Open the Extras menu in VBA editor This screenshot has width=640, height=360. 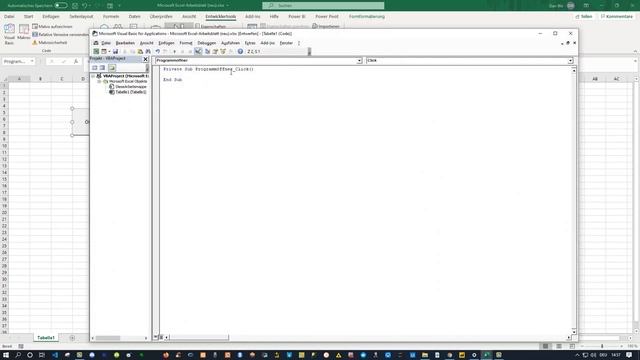(250, 43)
